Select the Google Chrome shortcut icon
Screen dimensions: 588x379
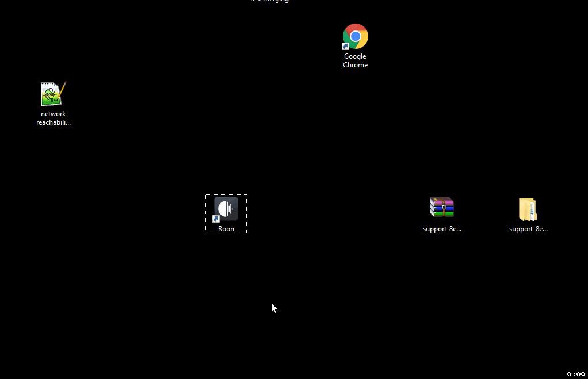pos(355,36)
